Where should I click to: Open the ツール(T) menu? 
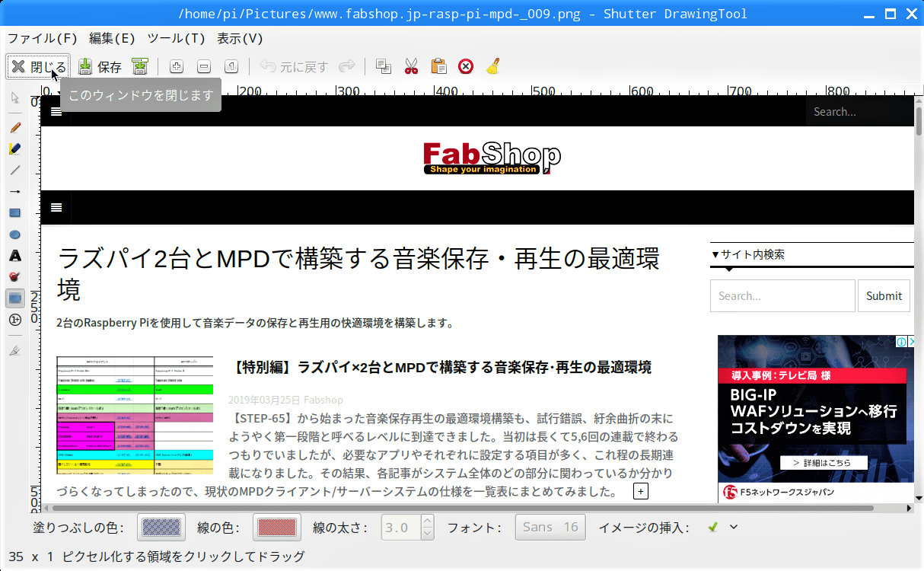pos(177,38)
